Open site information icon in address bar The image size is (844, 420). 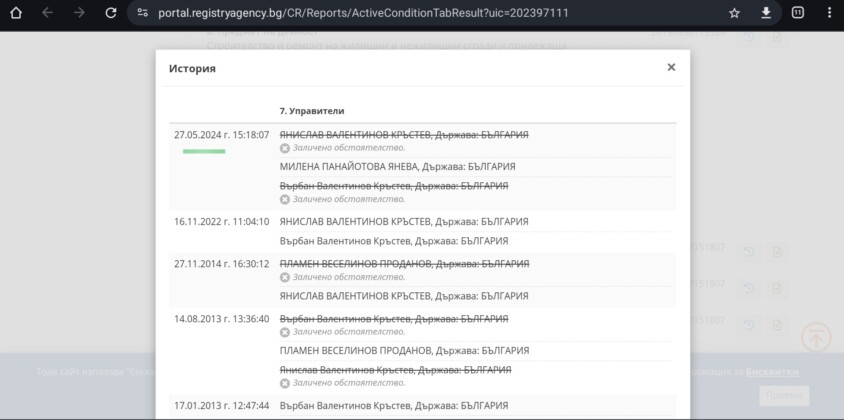(x=142, y=13)
